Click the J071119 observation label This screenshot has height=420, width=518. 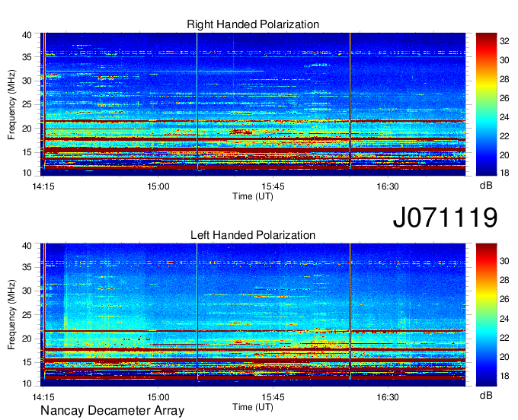445,218
